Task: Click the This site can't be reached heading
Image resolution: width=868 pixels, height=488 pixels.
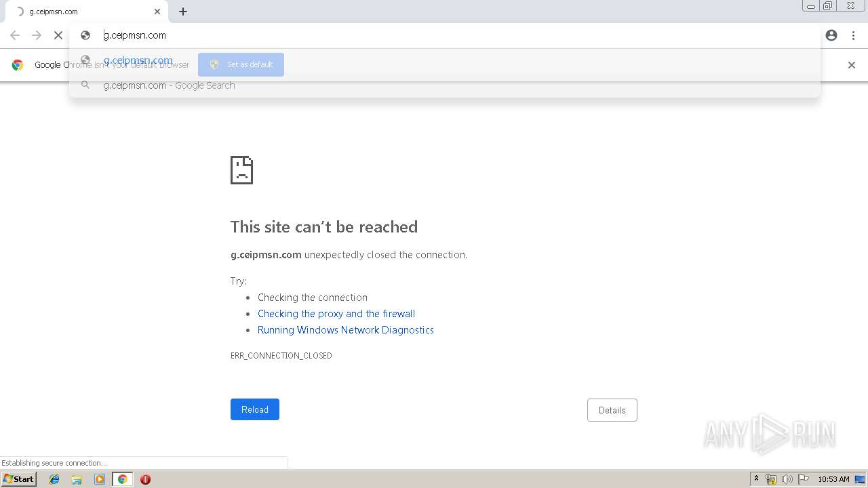Action: tap(324, 227)
